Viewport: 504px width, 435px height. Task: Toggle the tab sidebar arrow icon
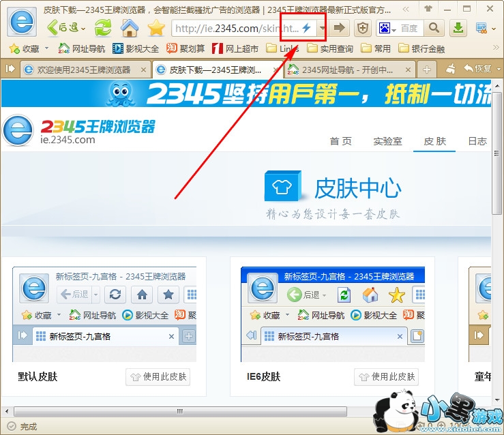[10, 68]
